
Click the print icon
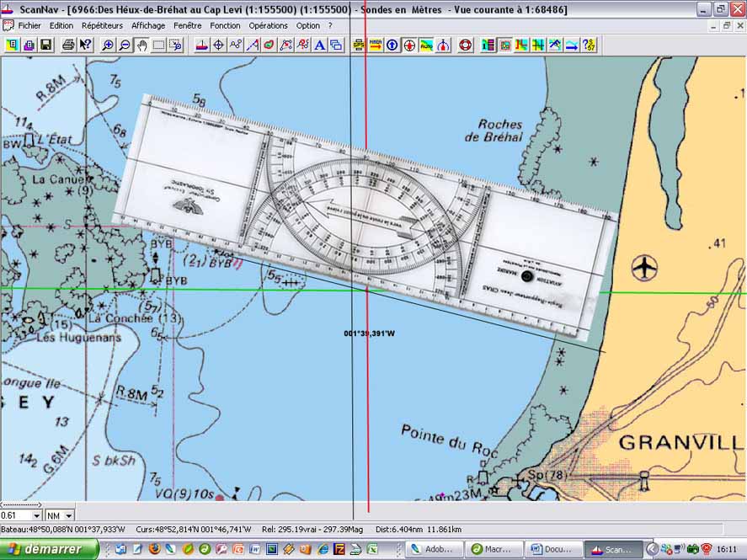68,45
